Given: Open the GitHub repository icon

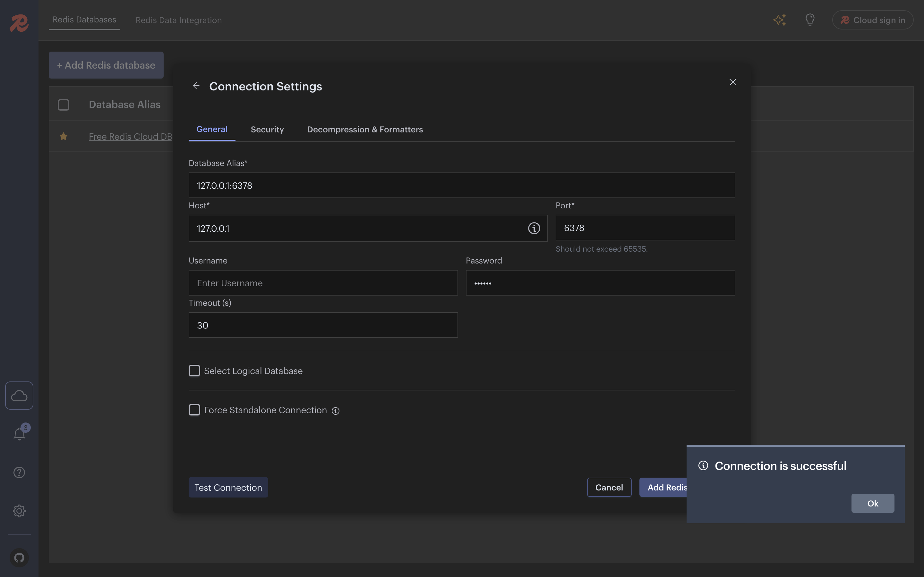Looking at the screenshot, I should 19,557.
